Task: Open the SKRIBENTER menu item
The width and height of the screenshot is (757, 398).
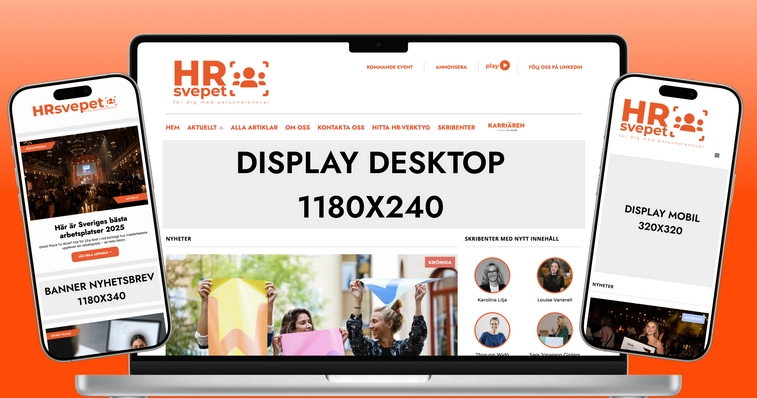Action: (x=456, y=128)
